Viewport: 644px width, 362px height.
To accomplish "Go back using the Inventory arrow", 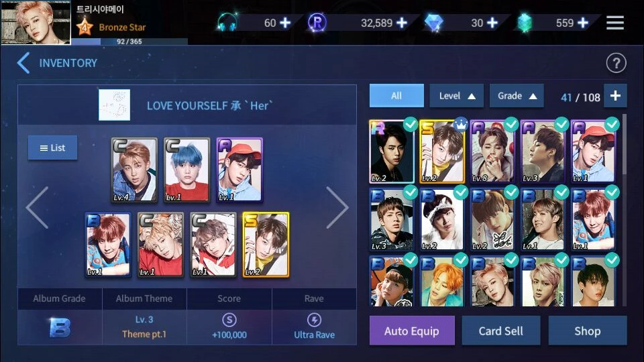I will [23, 63].
